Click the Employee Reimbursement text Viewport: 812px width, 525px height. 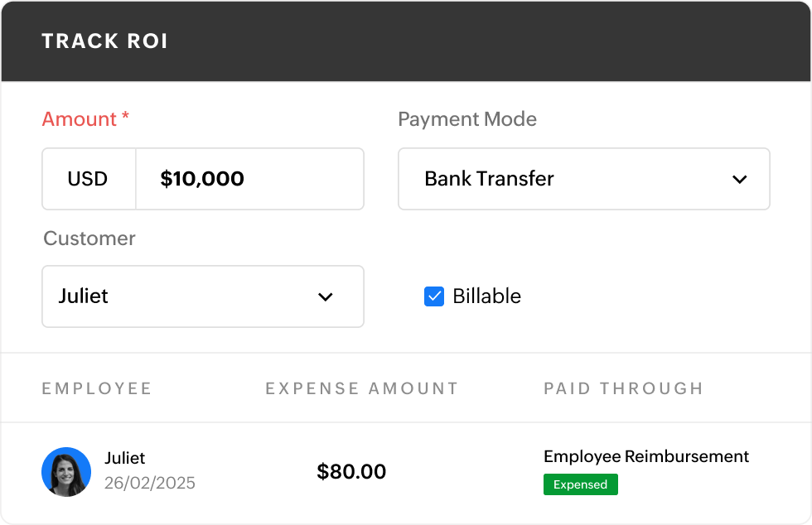pyautogui.click(x=645, y=456)
